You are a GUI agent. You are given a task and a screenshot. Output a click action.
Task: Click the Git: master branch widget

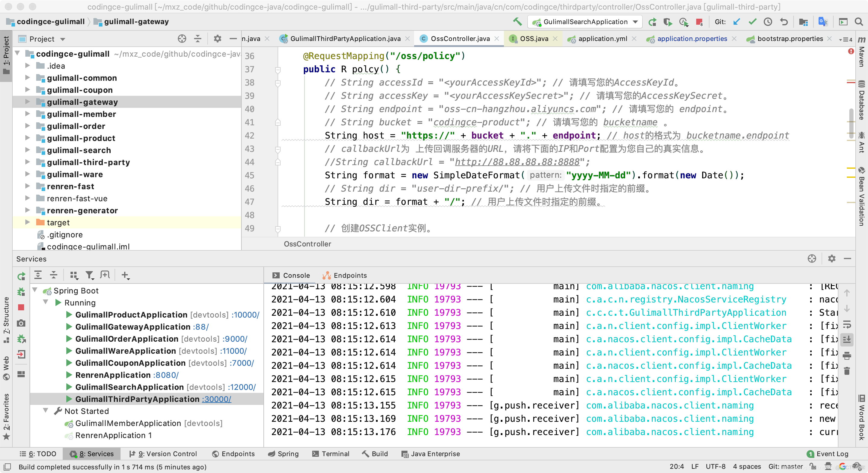click(785, 467)
